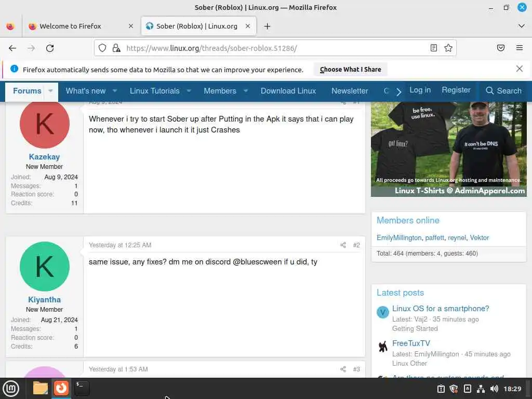The width and height of the screenshot is (532, 399).
Task: Show more navigation items with the right chevron
Action: 398,91
